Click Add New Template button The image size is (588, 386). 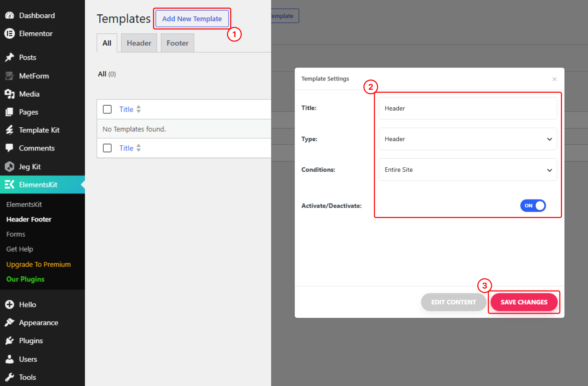click(x=192, y=19)
